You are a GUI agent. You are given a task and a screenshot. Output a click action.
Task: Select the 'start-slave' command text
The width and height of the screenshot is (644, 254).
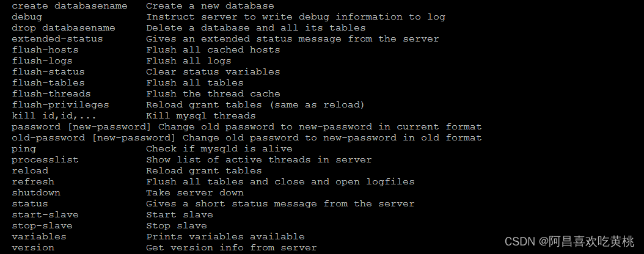(x=45, y=214)
